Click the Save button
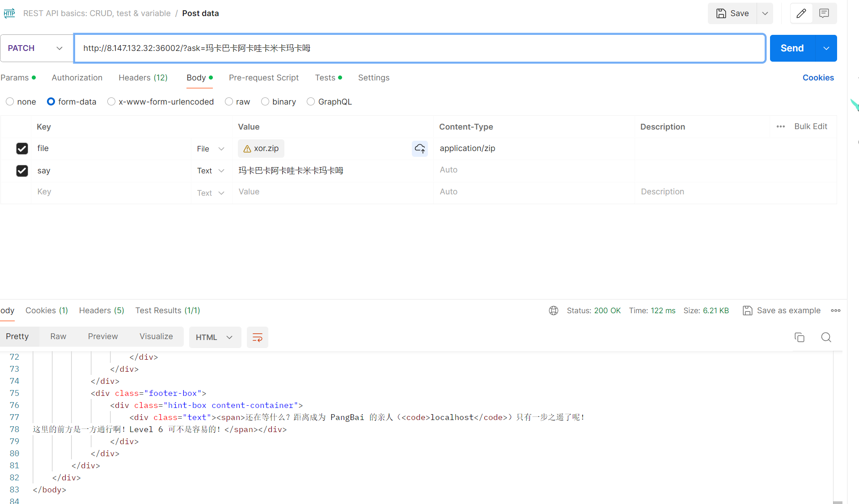The width and height of the screenshot is (859, 504). pyautogui.click(x=732, y=13)
